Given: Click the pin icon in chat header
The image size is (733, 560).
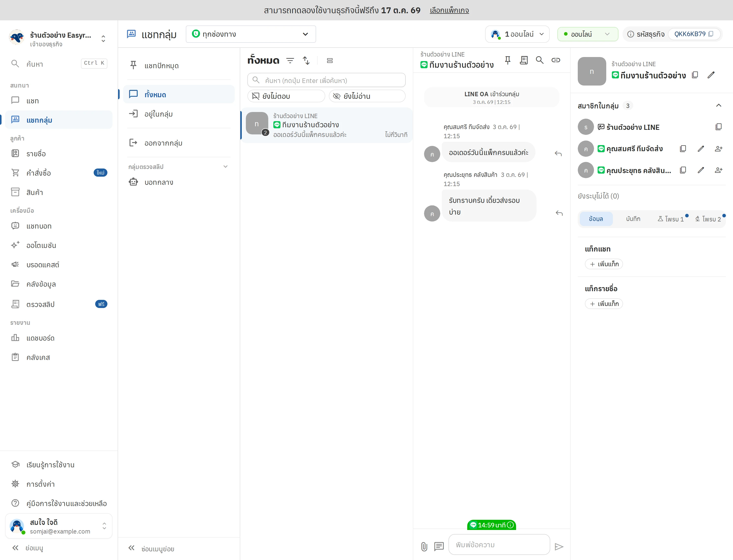Looking at the screenshot, I should click(x=507, y=60).
